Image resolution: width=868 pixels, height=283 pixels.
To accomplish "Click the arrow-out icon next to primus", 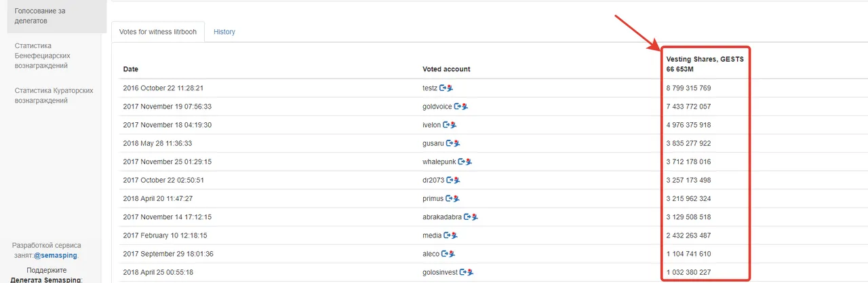I will point(448,199).
